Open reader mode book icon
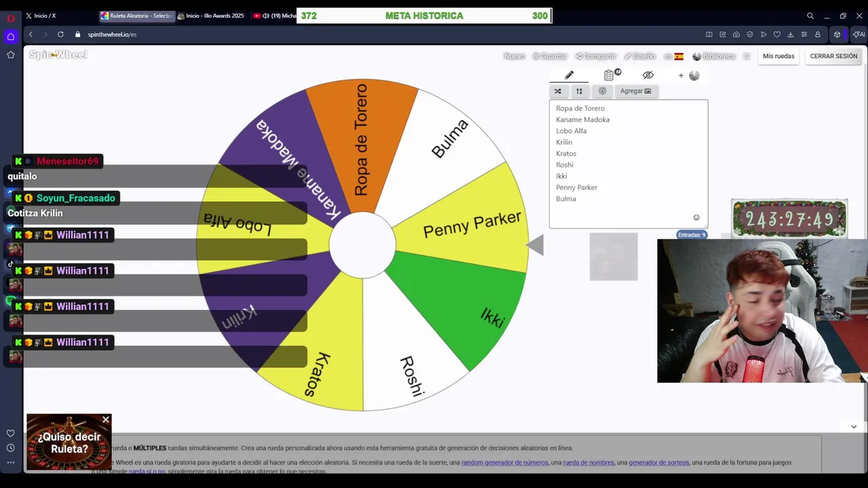This screenshot has width=868, height=488. pos(709,35)
